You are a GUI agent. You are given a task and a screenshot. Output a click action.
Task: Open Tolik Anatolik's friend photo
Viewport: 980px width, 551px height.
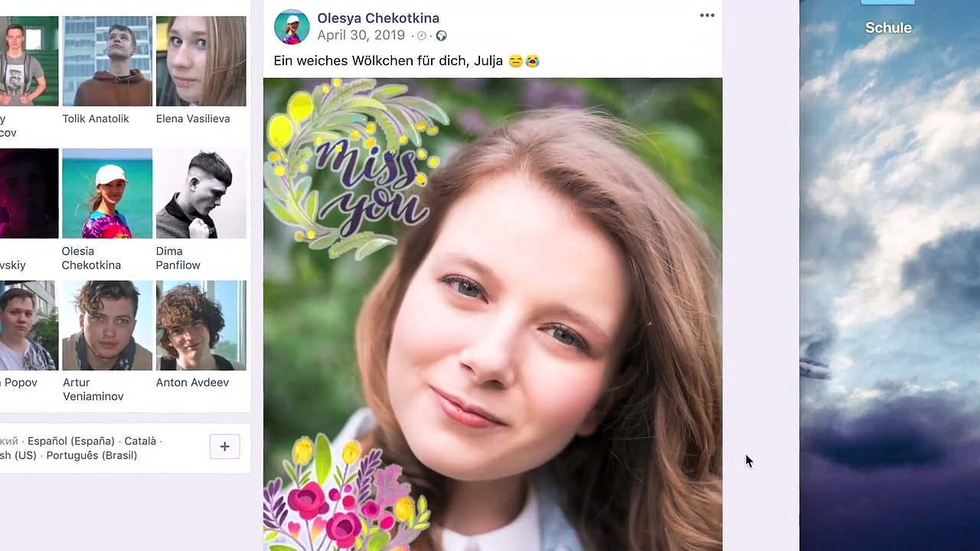[107, 61]
